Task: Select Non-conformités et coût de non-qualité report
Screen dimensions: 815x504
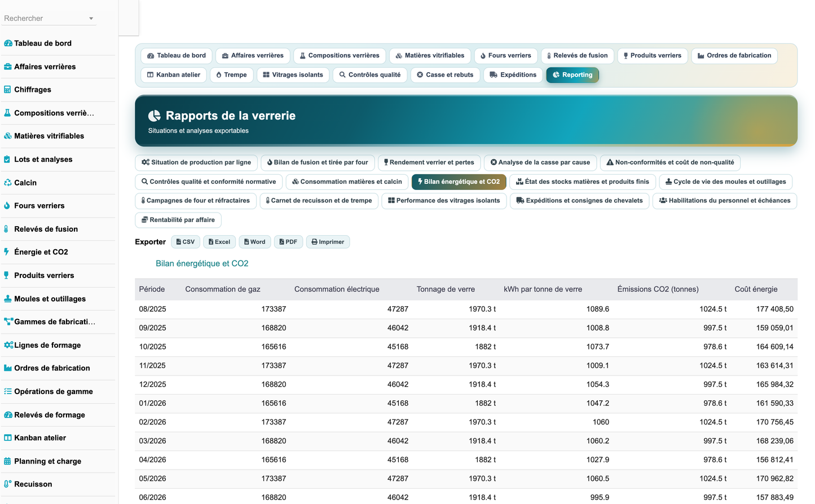Action: pyautogui.click(x=670, y=162)
